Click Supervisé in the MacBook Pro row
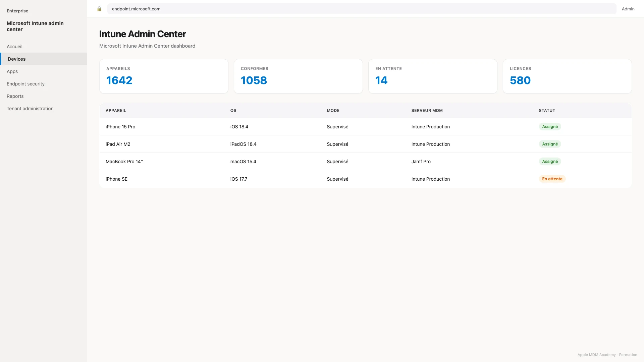This screenshot has width=644, height=362. [337, 162]
